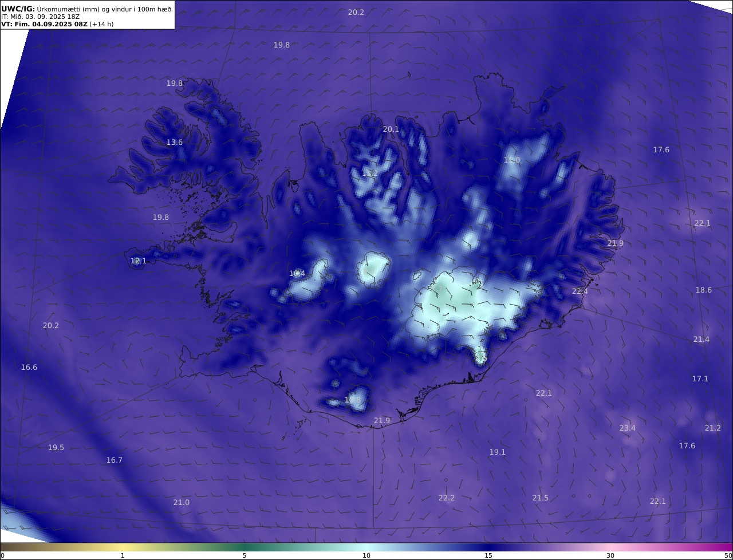Viewport: 733px width, 560px height.
Task: Click the 23.4 value in the southeast sea
Action: coord(628,428)
